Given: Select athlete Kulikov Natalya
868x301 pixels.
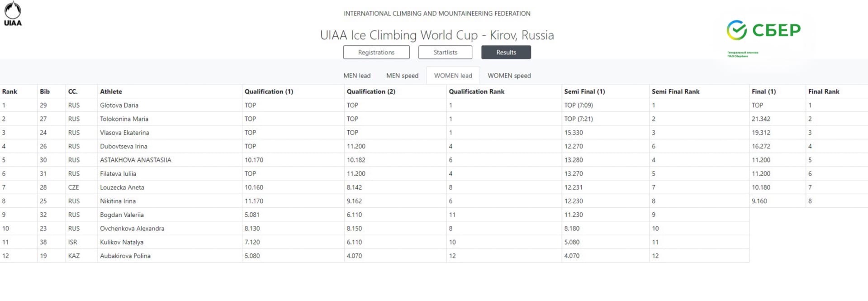Looking at the screenshot, I should [122, 242].
